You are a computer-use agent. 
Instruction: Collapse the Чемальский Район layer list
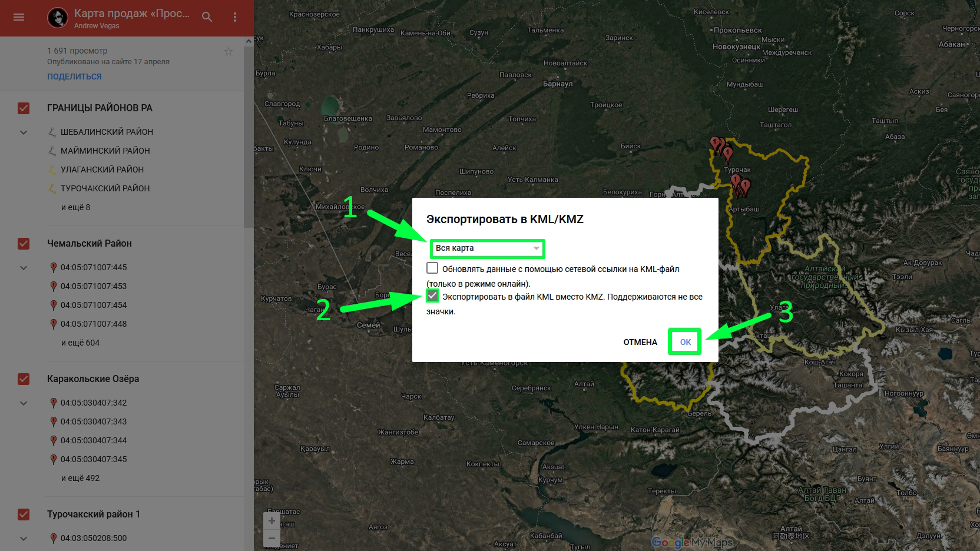(x=24, y=268)
